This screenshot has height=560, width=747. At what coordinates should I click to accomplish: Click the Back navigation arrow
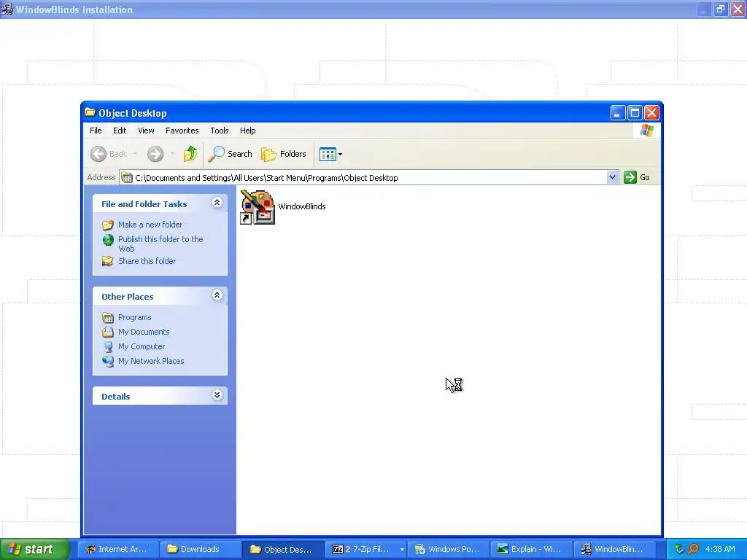98,154
